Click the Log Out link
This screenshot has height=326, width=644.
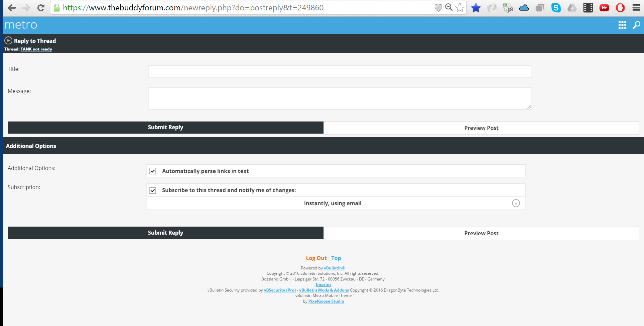(316, 258)
